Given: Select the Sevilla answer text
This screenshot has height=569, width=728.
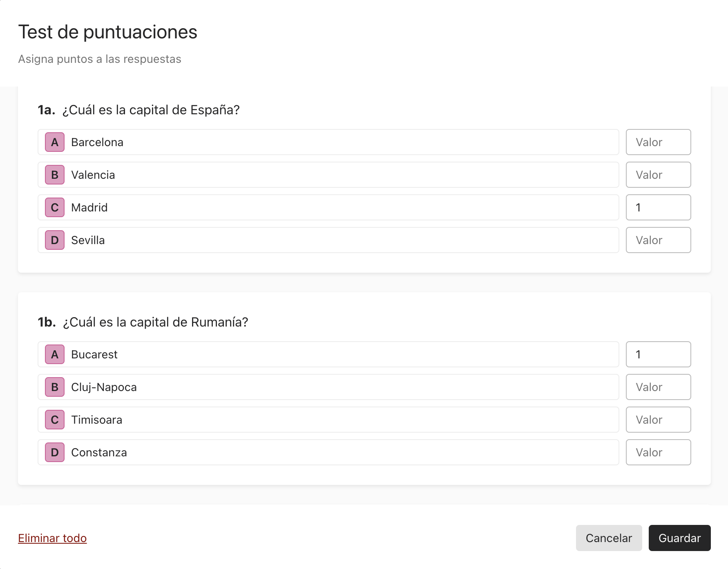Looking at the screenshot, I should 88,240.
